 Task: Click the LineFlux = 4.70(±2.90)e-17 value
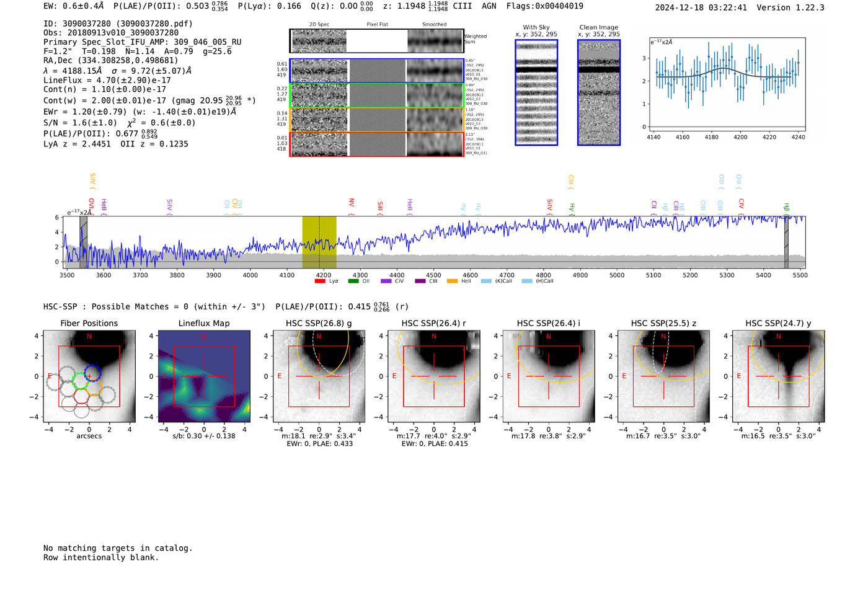pos(107,80)
